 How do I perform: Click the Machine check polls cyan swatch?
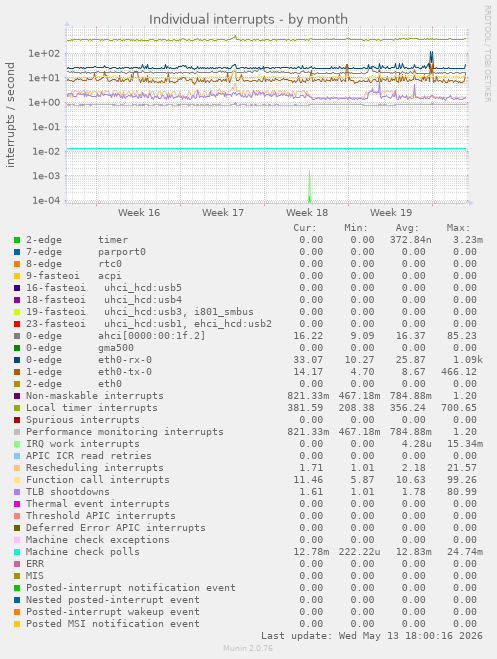pos(17,552)
